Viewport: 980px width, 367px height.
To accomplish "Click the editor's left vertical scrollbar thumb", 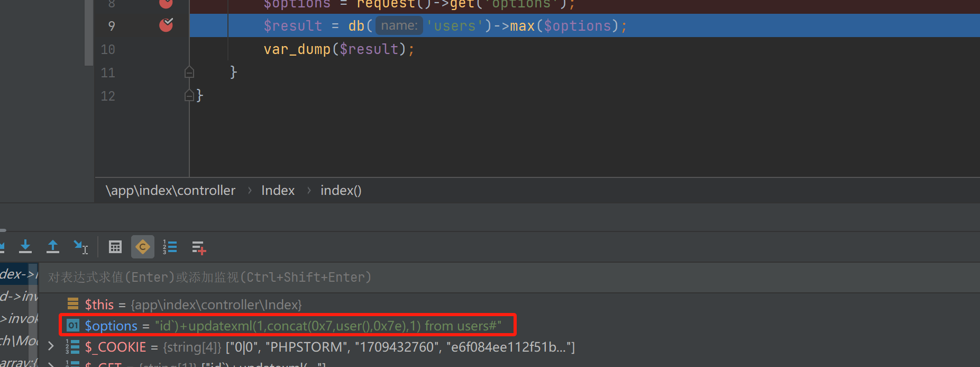I will [88, 32].
